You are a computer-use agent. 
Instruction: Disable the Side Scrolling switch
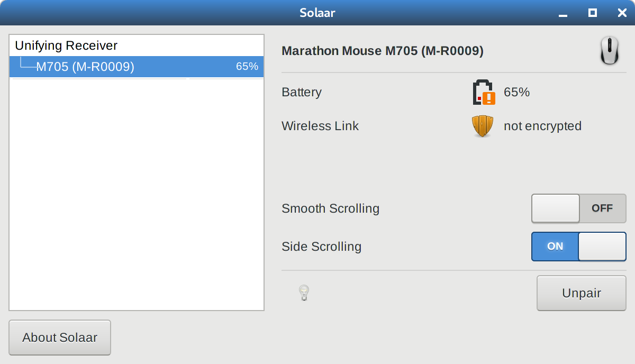pos(579,247)
